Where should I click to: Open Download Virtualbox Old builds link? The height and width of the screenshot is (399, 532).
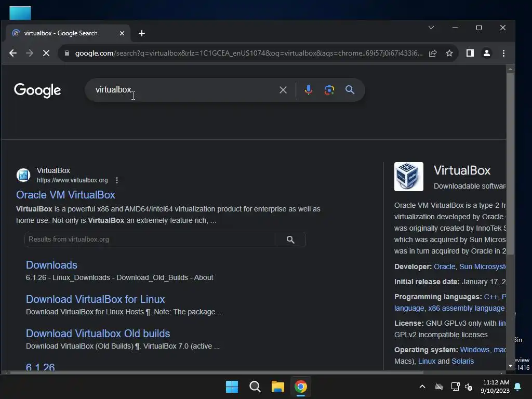click(98, 334)
